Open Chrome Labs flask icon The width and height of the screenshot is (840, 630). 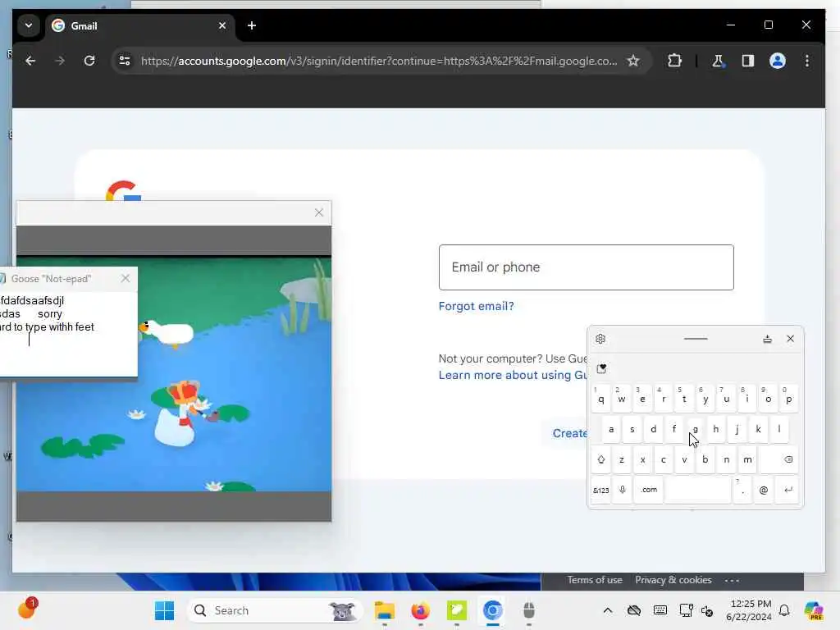click(x=718, y=61)
